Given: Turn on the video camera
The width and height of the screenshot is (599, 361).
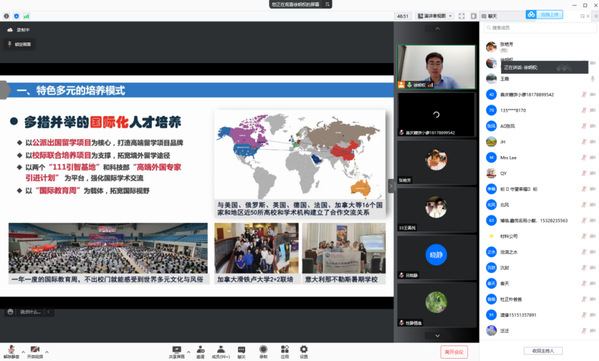Looking at the screenshot, I should (35, 351).
